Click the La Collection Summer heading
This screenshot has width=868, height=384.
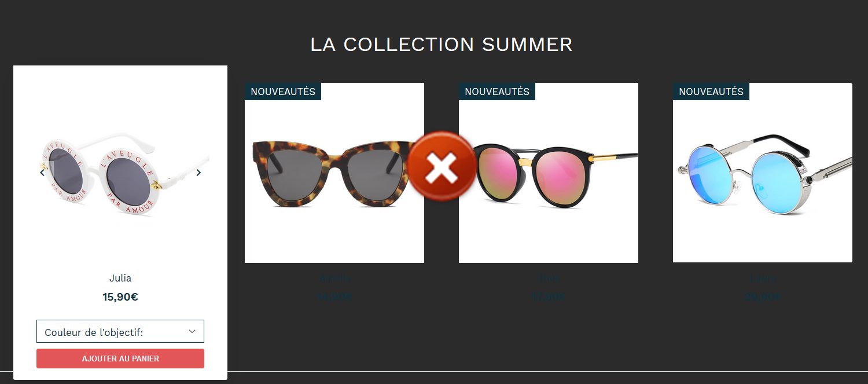coord(442,45)
